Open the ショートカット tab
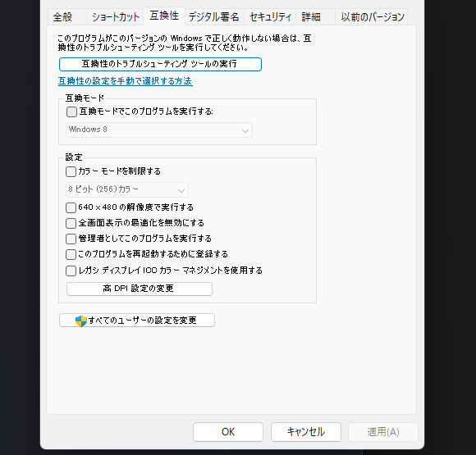 [x=116, y=16]
